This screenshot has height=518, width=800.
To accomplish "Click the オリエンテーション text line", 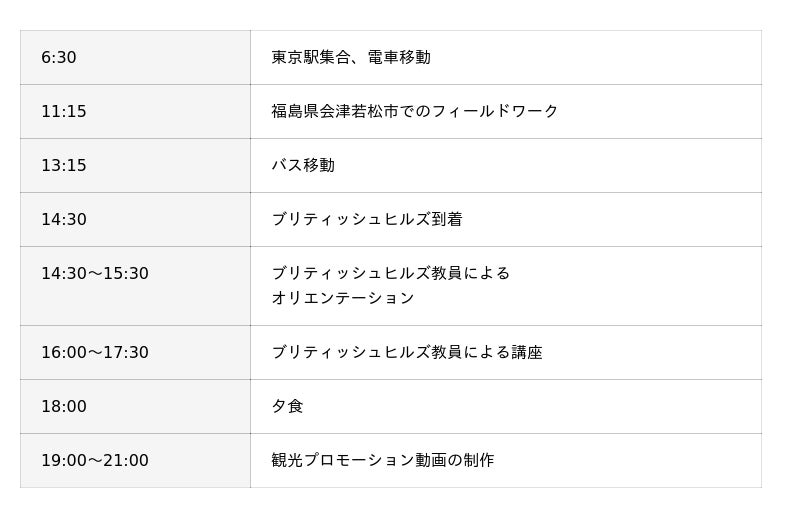I will [343, 298].
